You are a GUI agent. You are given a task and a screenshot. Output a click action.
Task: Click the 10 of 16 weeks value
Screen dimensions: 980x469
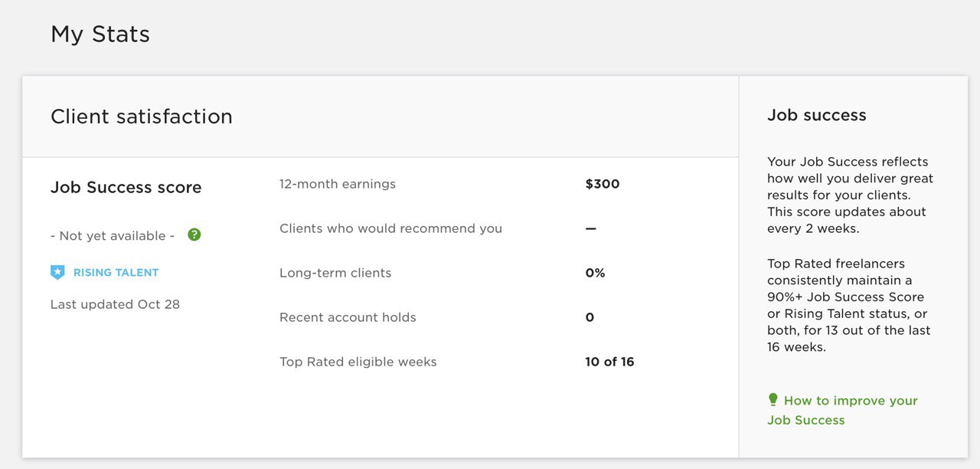click(x=609, y=362)
